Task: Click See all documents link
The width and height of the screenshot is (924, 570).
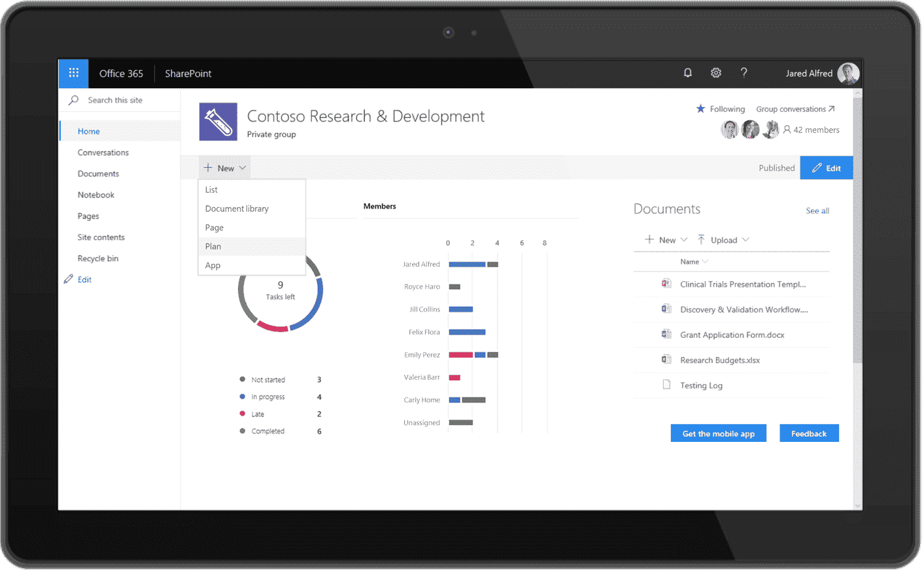Action: tap(817, 210)
